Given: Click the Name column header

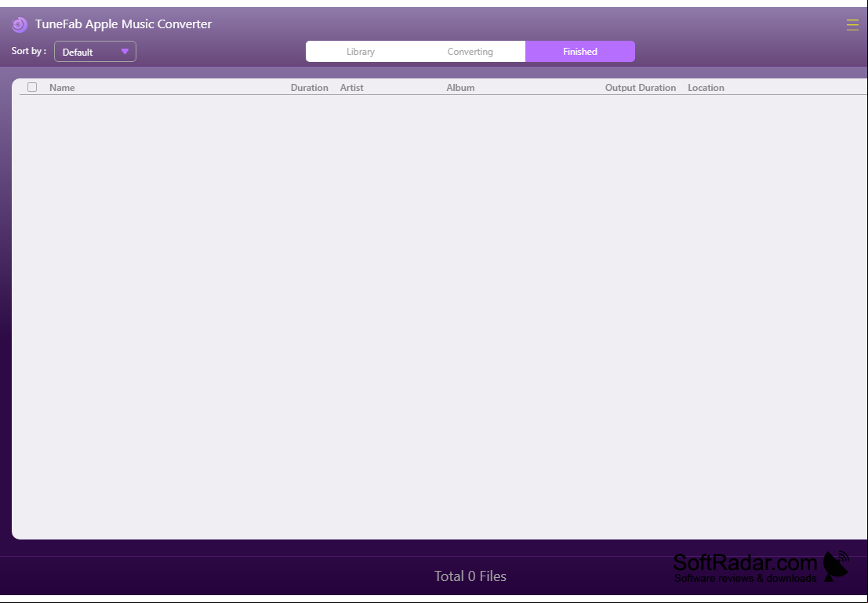Looking at the screenshot, I should [x=62, y=88].
